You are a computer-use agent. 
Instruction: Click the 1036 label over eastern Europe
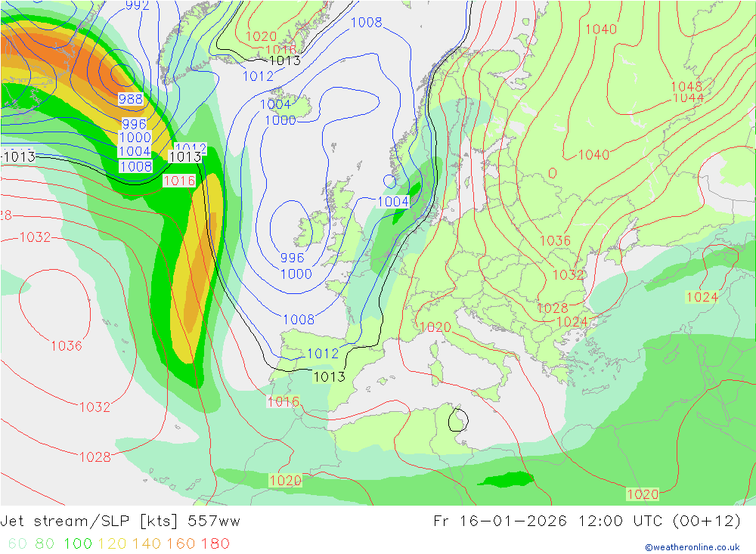555,240
